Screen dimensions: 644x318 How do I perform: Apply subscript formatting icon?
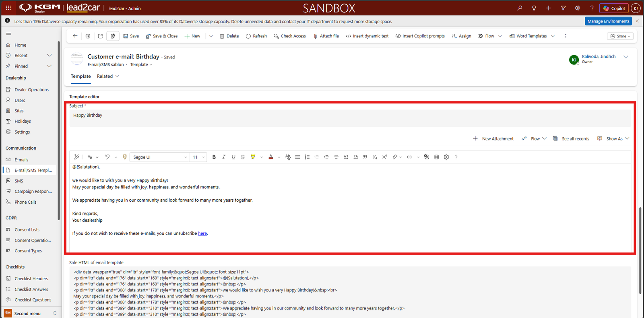(x=375, y=157)
